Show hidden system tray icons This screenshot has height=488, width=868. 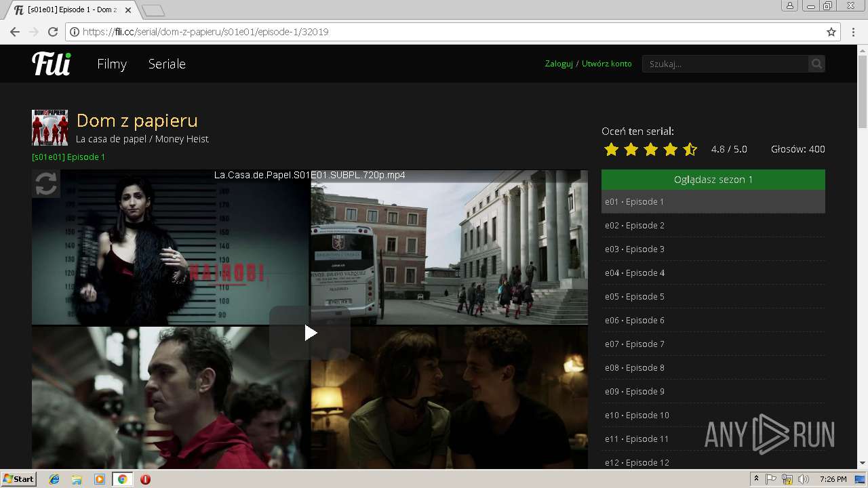click(756, 479)
